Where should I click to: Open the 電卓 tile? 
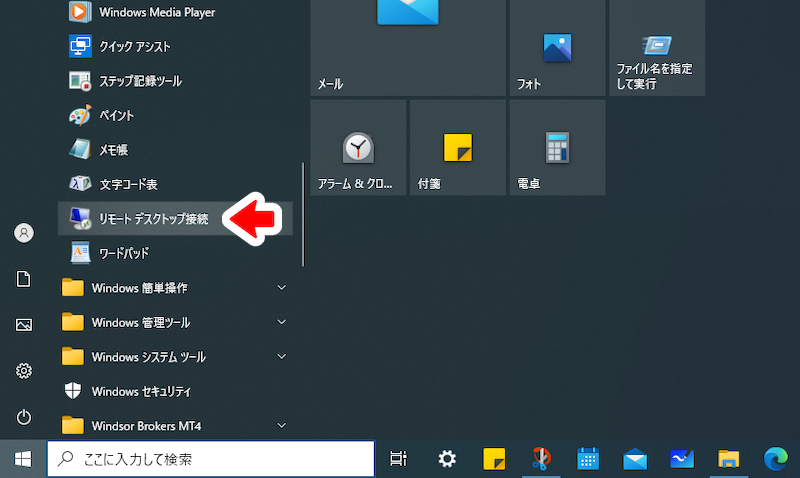click(x=557, y=147)
